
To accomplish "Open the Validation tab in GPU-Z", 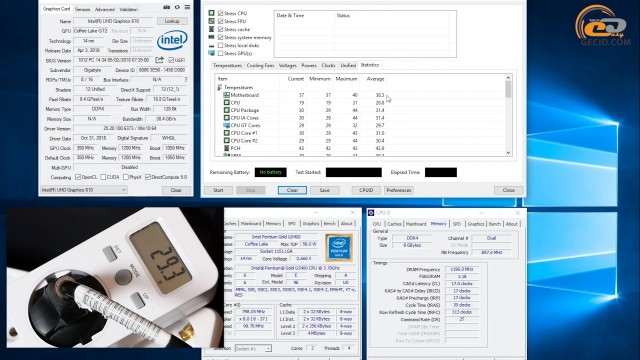I will click(129, 9).
